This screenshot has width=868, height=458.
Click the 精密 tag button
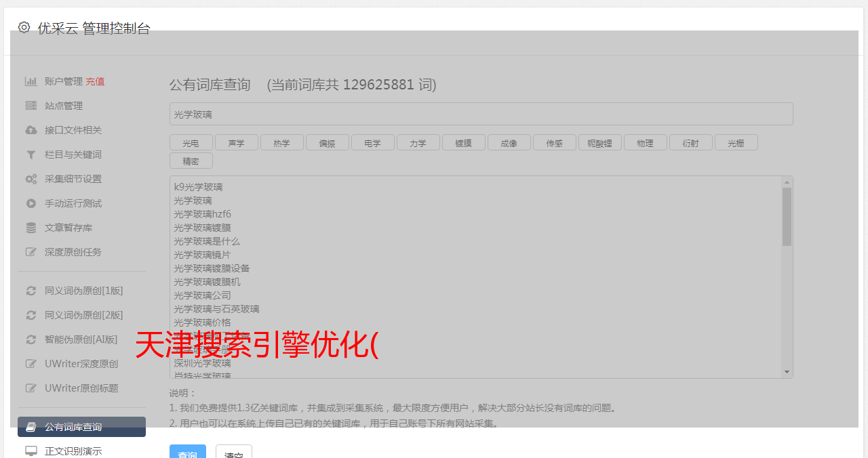pyautogui.click(x=191, y=161)
